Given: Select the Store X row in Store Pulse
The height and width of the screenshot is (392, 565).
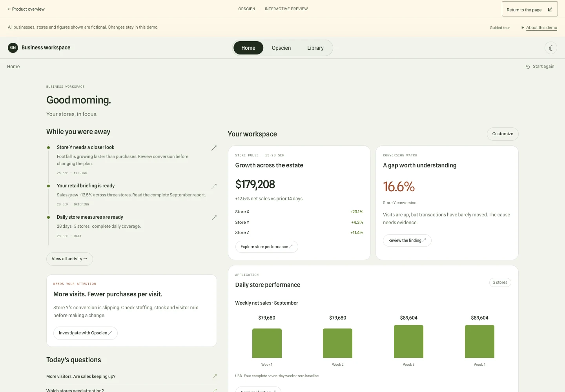Looking at the screenshot, I should coord(299,212).
